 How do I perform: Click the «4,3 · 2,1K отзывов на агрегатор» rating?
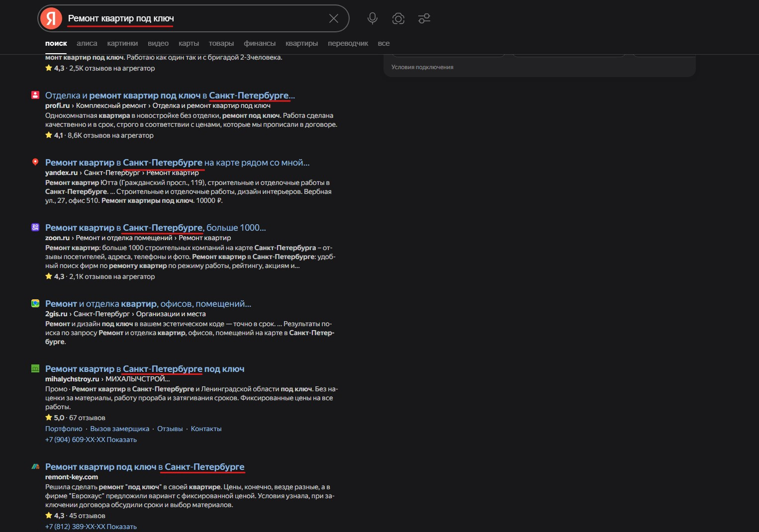(100, 276)
